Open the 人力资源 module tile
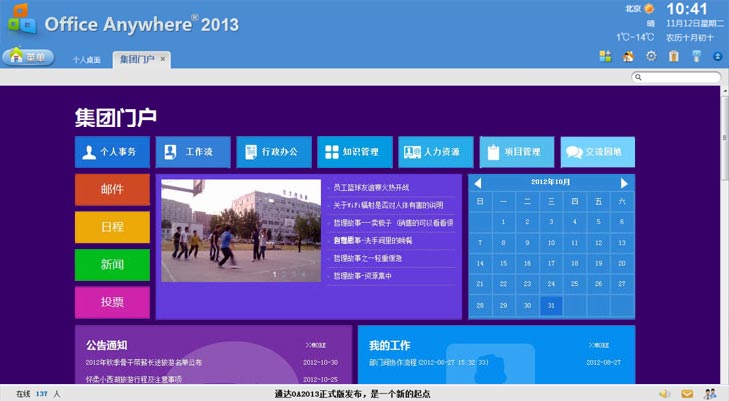This screenshot has height=401, width=729. coord(436,152)
